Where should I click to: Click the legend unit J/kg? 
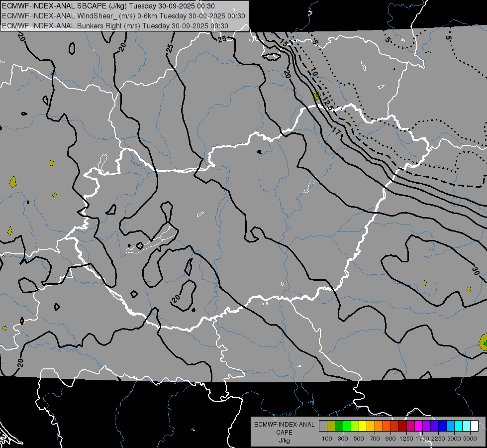[x=284, y=441]
